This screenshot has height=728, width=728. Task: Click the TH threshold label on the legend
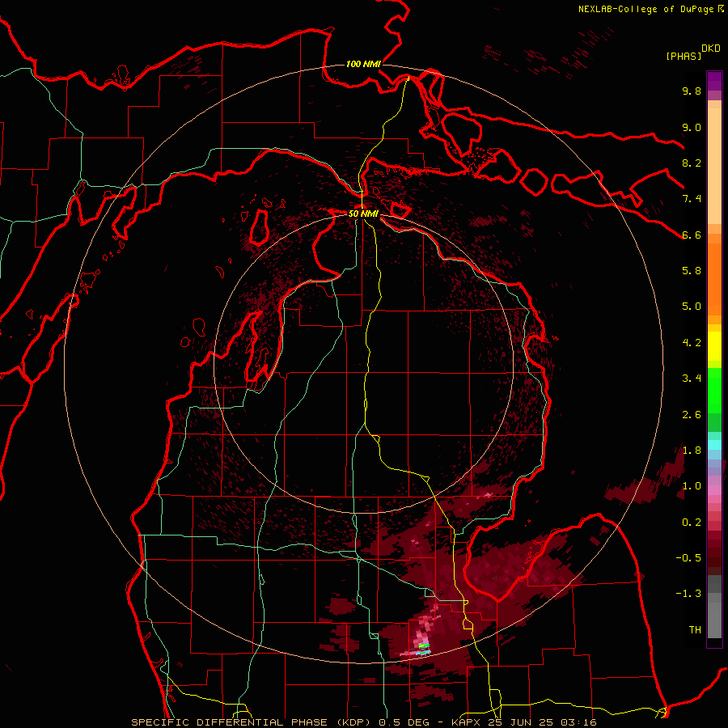click(x=695, y=630)
